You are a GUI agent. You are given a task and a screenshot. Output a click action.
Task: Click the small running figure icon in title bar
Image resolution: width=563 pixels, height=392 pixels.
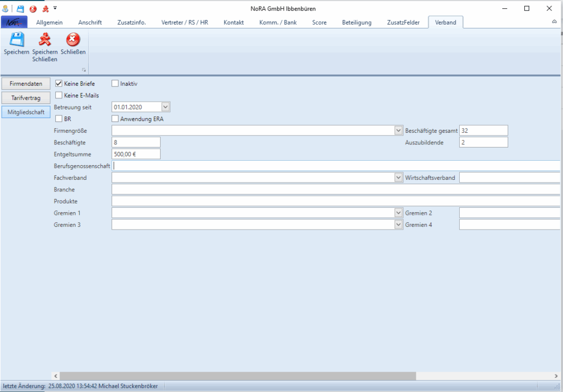point(45,9)
